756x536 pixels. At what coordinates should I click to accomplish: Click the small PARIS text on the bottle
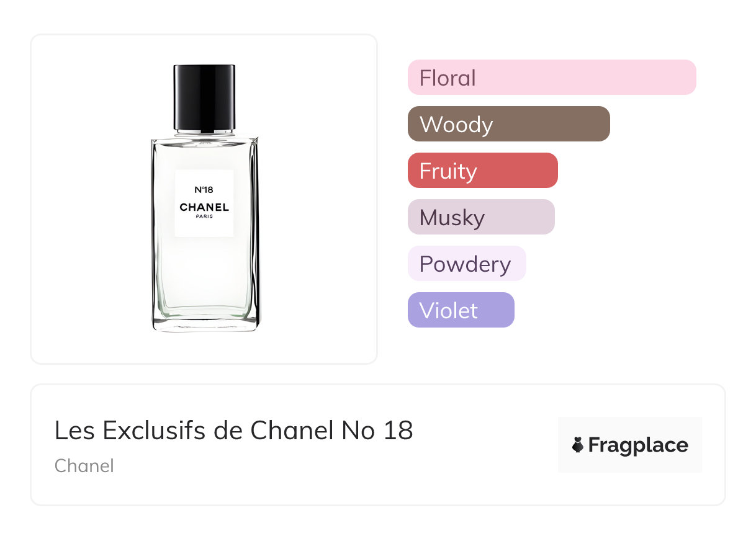pyautogui.click(x=204, y=217)
